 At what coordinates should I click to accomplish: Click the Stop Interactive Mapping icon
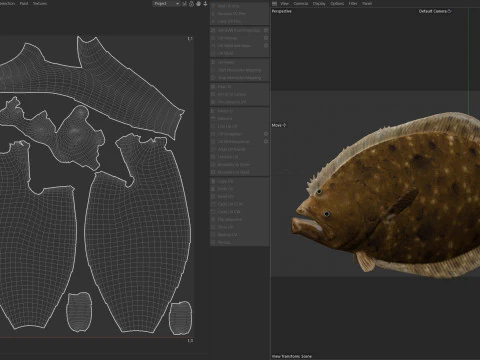(213, 78)
